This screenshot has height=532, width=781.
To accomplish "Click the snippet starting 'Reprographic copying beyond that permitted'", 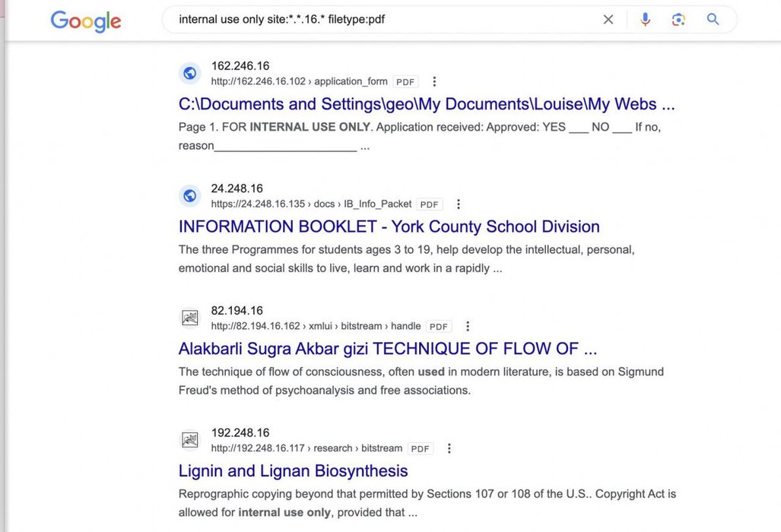I will [x=427, y=503].
